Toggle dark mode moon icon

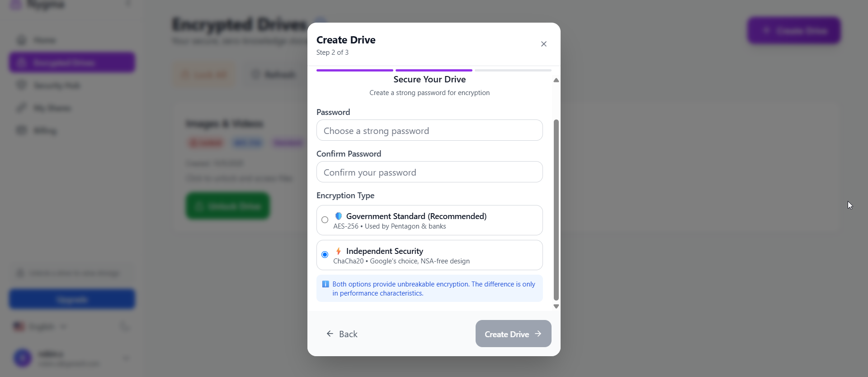pyautogui.click(x=125, y=326)
